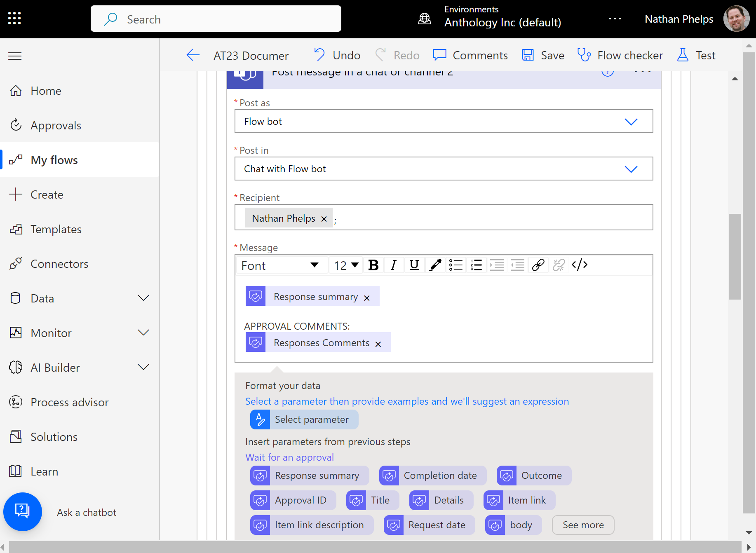Screen dimensions: 756x553
Task: Remove the Response summary token from message
Action: click(x=367, y=298)
